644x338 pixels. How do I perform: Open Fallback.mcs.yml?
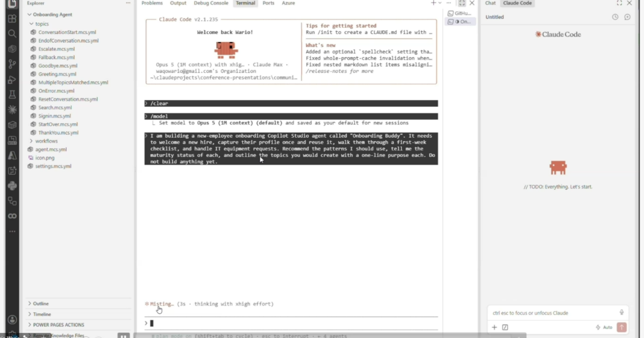pos(56,57)
